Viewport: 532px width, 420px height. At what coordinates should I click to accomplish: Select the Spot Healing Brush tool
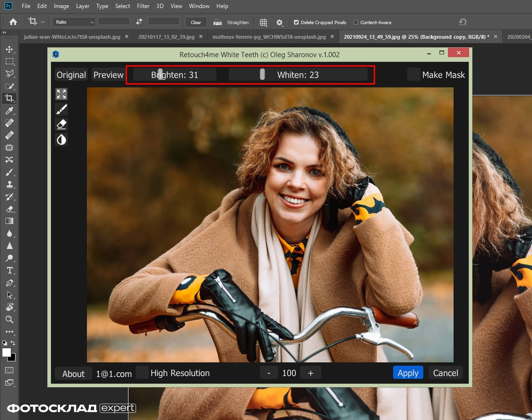point(9,123)
